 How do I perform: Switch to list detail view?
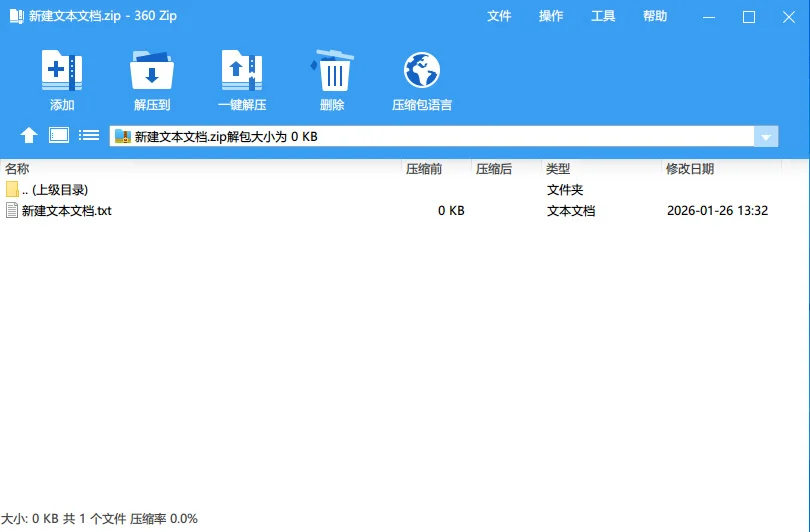tap(89, 135)
